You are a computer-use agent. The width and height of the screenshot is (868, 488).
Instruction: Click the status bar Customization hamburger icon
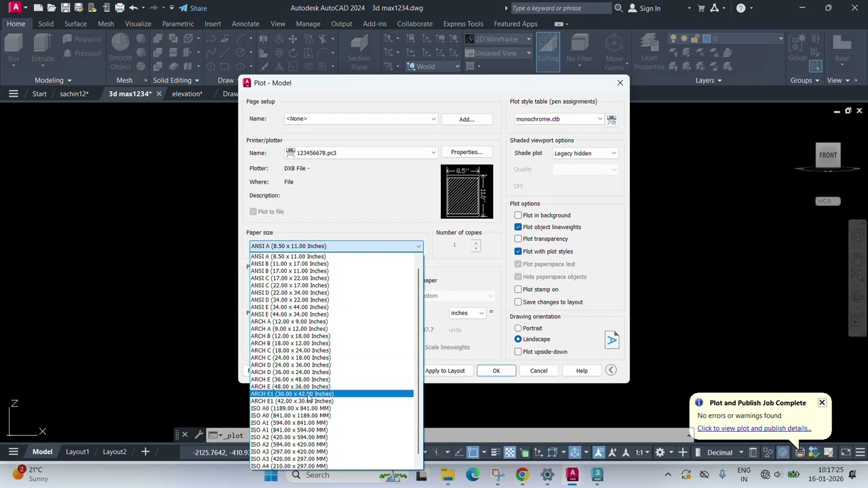pyautogui.click(x=861, y=452)
